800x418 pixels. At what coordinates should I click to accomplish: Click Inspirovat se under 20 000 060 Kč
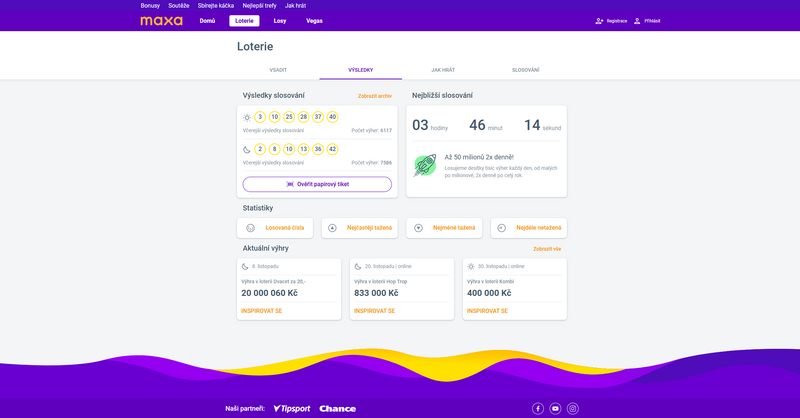point(261,311)
